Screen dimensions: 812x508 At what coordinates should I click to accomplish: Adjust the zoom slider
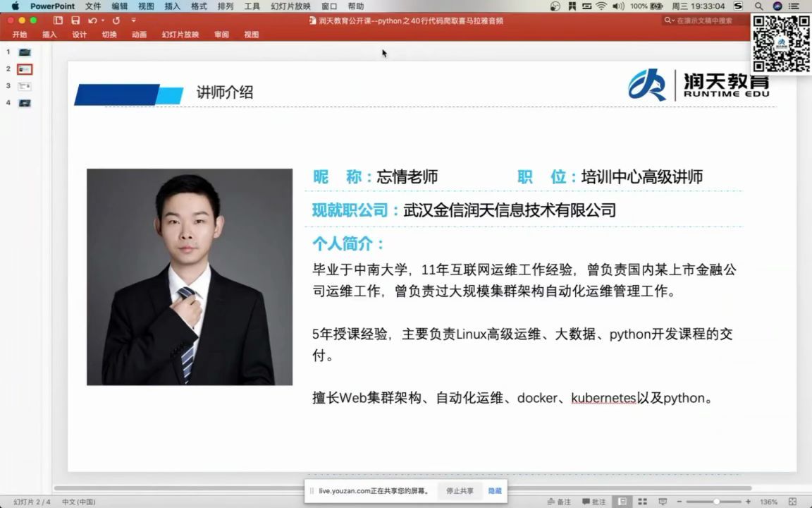pyautogui.click(x=718, y=501)
